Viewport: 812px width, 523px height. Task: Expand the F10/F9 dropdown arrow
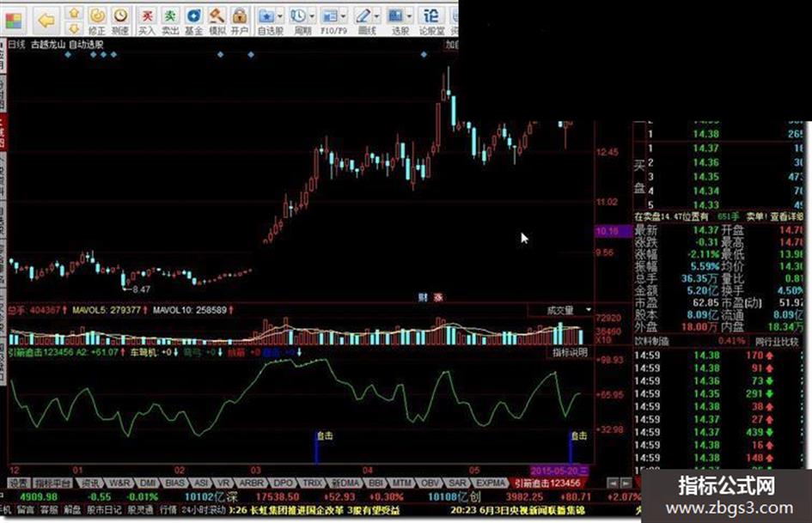tap(344, 16)
